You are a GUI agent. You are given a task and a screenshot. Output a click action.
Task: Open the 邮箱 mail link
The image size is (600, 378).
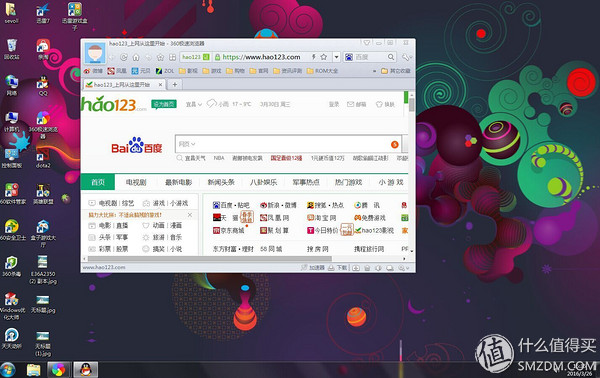[356, 104]
